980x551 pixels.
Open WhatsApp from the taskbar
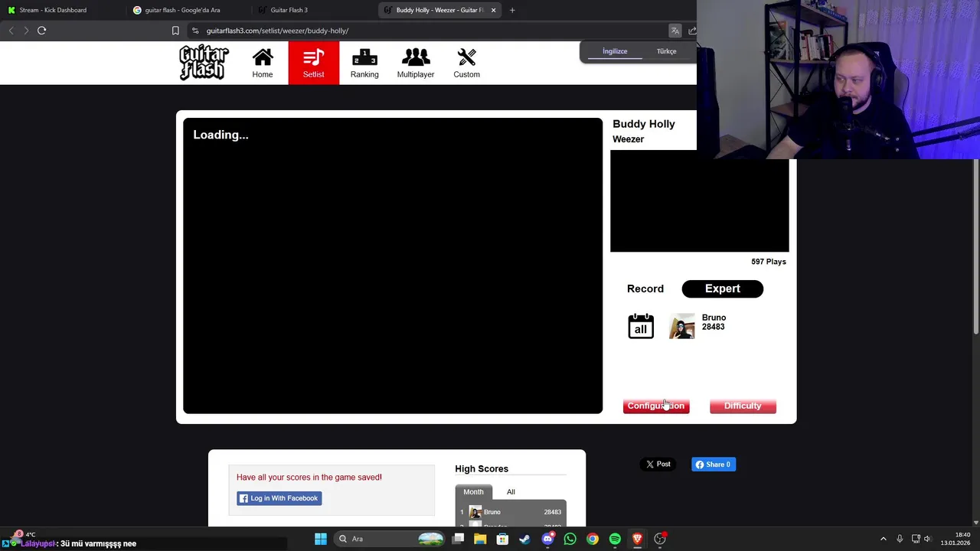(x=570, y=539)
